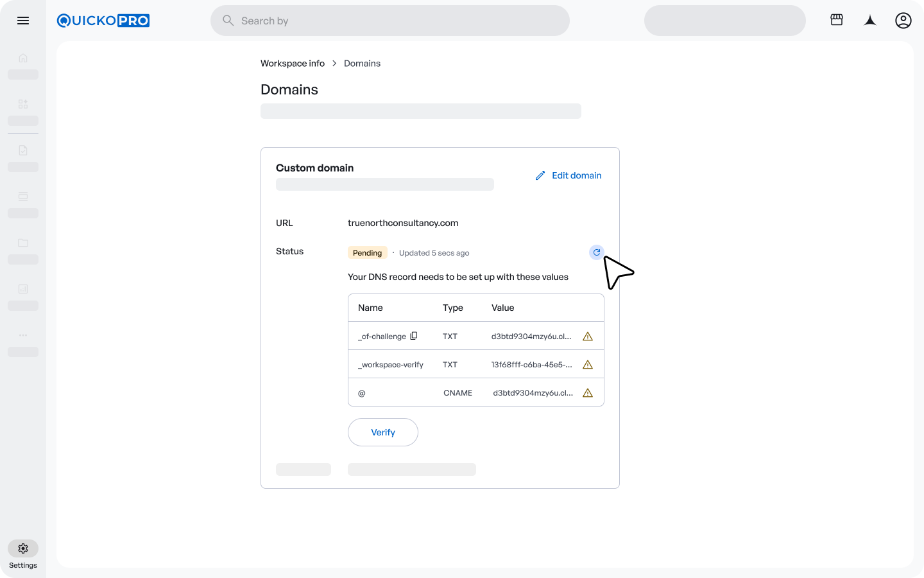Click warning icon on CNAME row
Image resolution: width=924 pixels, height=578 pixels.
pyautogui.click(x=587, y=393)
